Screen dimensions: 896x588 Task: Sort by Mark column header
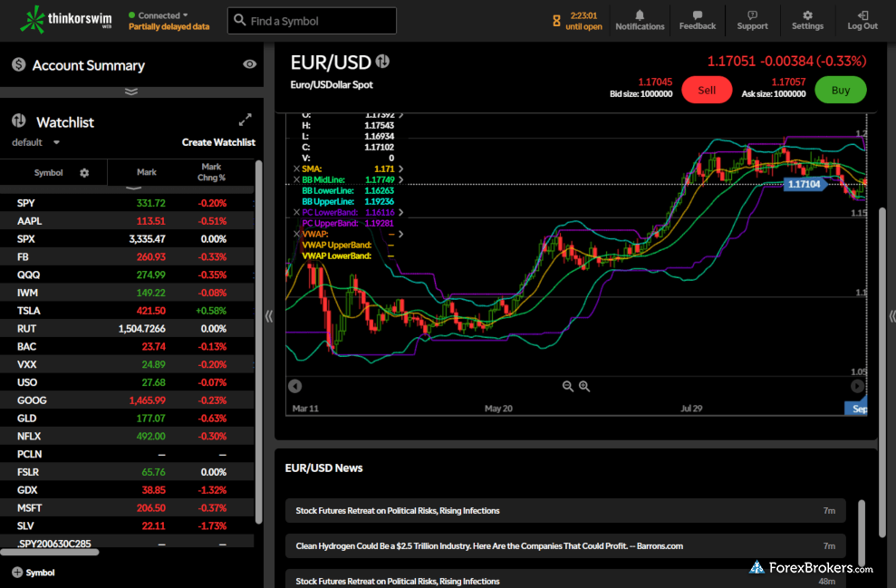(x=146, y=172)
